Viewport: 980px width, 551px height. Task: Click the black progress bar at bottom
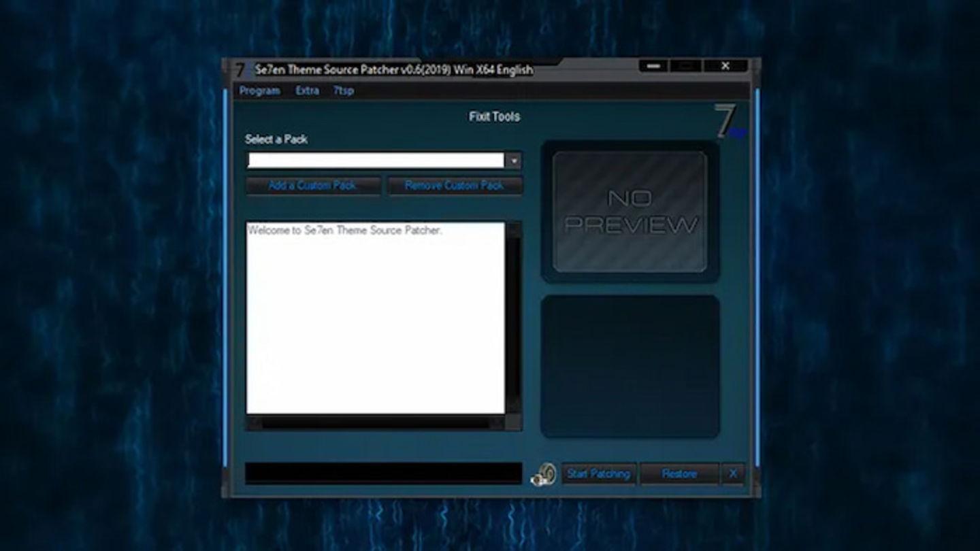click(383, 473)
